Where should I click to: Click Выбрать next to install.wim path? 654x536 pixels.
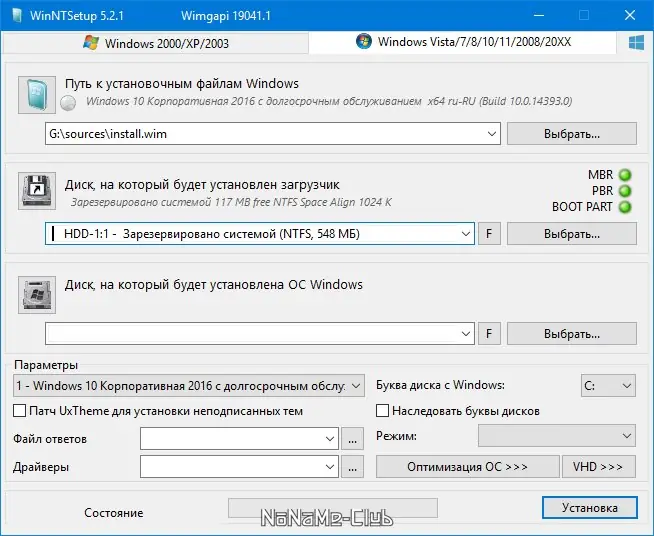coord(572,134)
